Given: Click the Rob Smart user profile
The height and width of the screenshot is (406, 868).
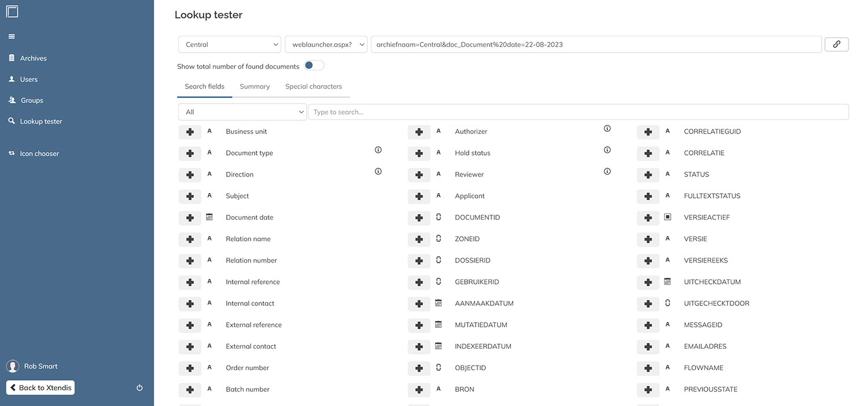Looking at the screenshot, I should pyautogui.click(x=32, y=366).
